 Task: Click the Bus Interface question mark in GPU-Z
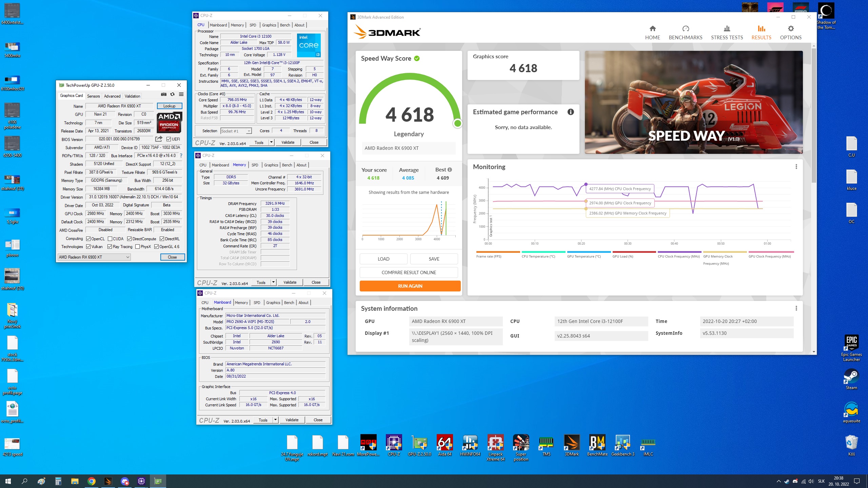[181, 156]
